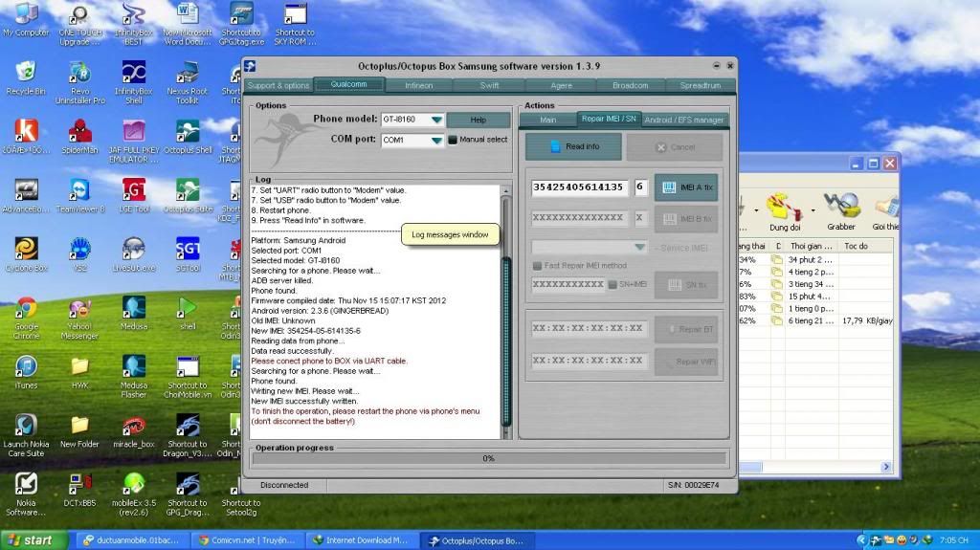The image size is (980, 550).
Task: Select the Broadcom tab
Action: click(x=630, y=86)
